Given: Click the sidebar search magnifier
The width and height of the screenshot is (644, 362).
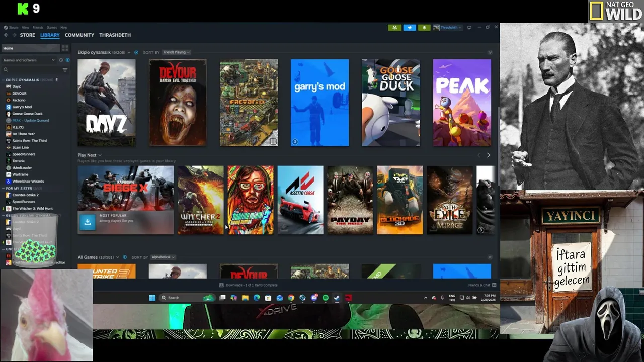Looking at the screenshot, I should tap(6, 70).
